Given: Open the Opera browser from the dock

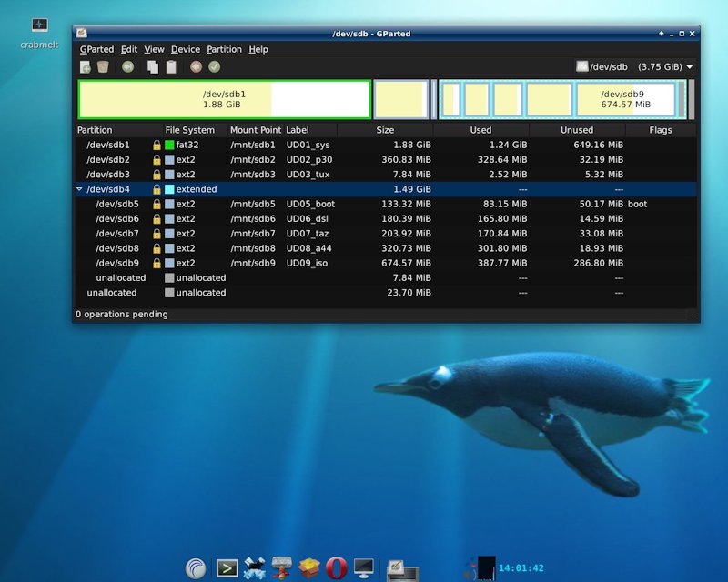Looking at the screenshot, I should pos(336,568).
